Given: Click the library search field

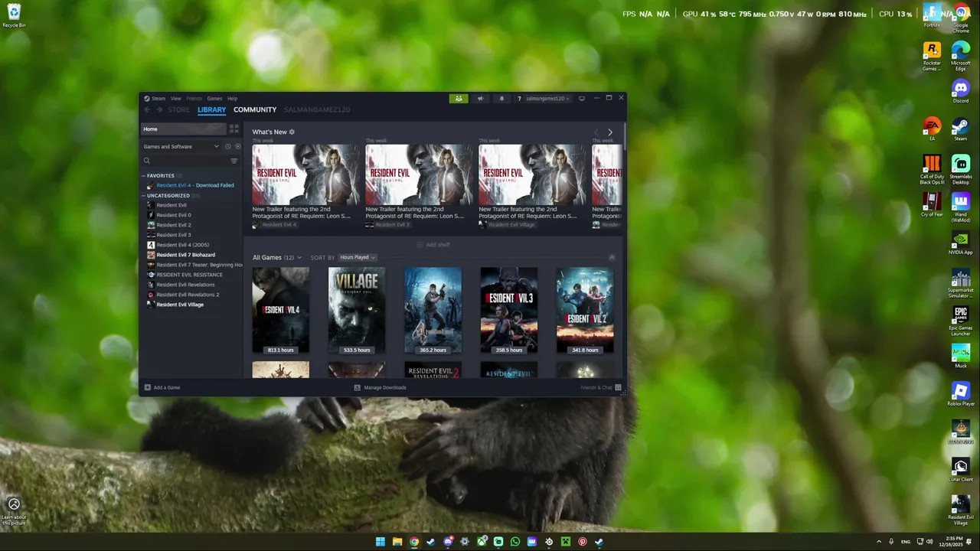Looking at the screenshot, I should [186, 161].
